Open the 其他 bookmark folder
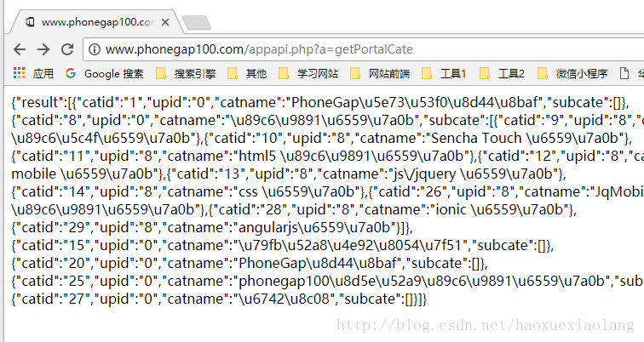The width and height of the screenshot is (644, 342). pyautogui.click(x=247, y=73)
